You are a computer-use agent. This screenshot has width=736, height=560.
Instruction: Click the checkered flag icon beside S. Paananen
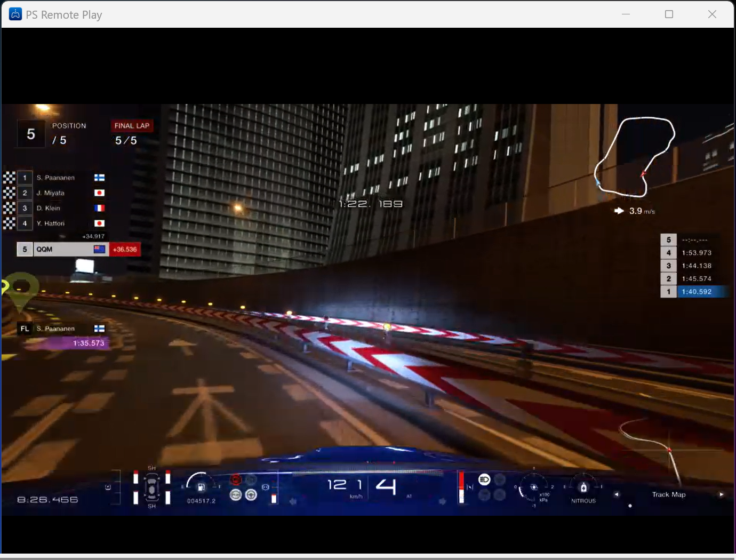point(9,177)
